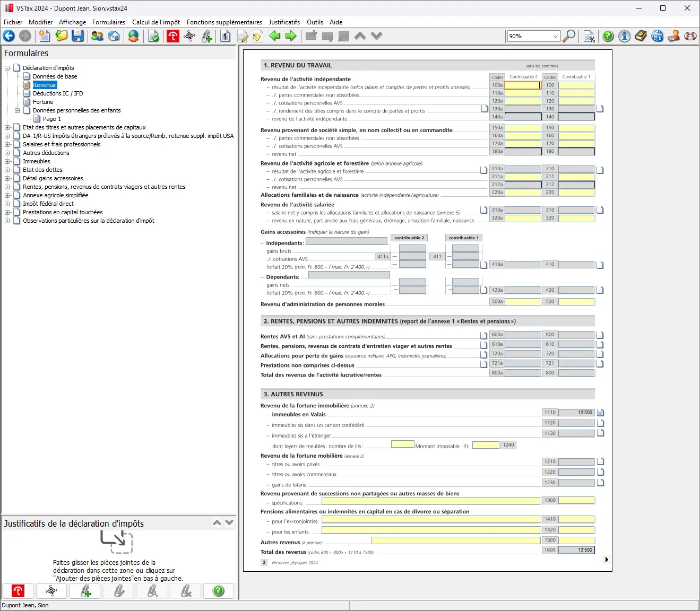
Task: Collapse the Déclaration d'impôts tree node
Action: pyautogui.click(x=7, y=68)
